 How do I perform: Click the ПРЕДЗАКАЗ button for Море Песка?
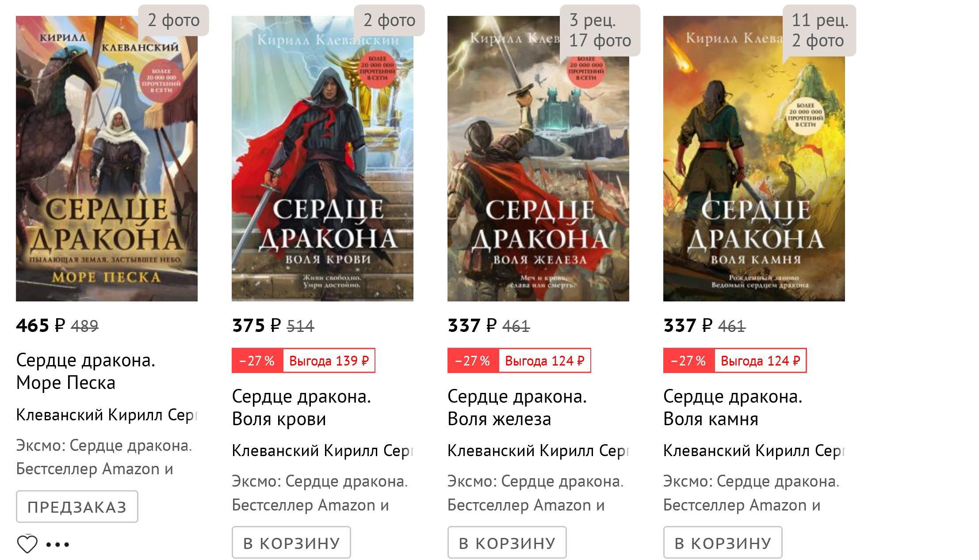(x=77, y=507)
